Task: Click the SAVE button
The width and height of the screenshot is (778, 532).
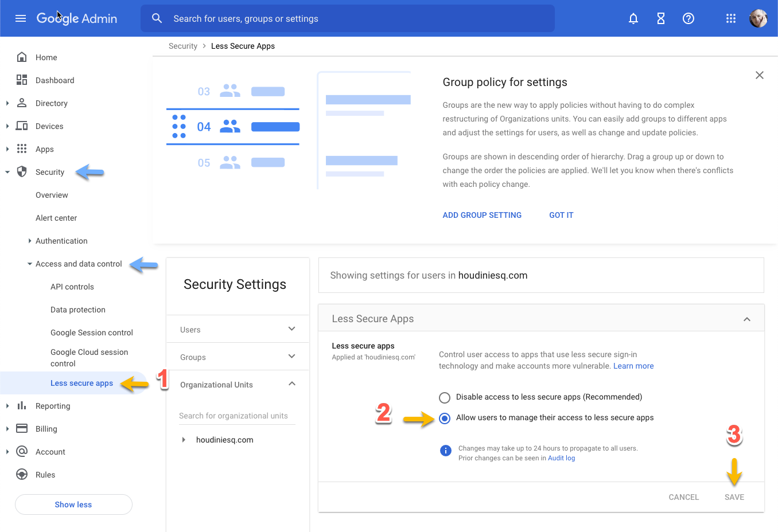Action: click(734, 497)
